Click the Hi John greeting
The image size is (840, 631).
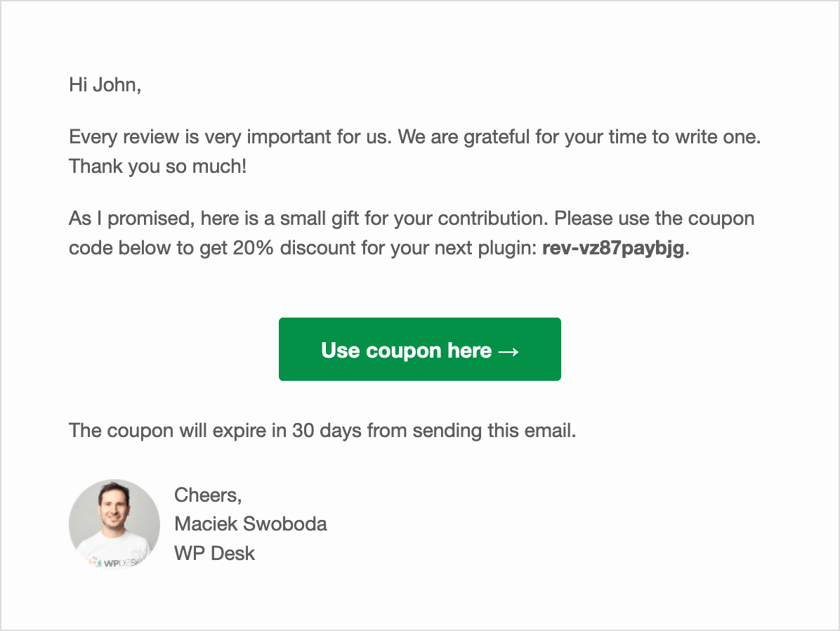tap(105, 86)
